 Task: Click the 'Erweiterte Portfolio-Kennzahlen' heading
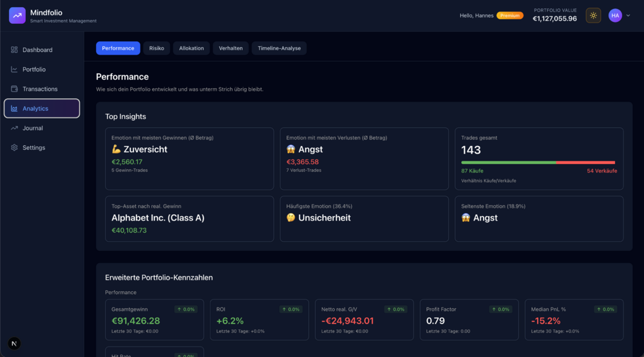[x=159, y=277]
